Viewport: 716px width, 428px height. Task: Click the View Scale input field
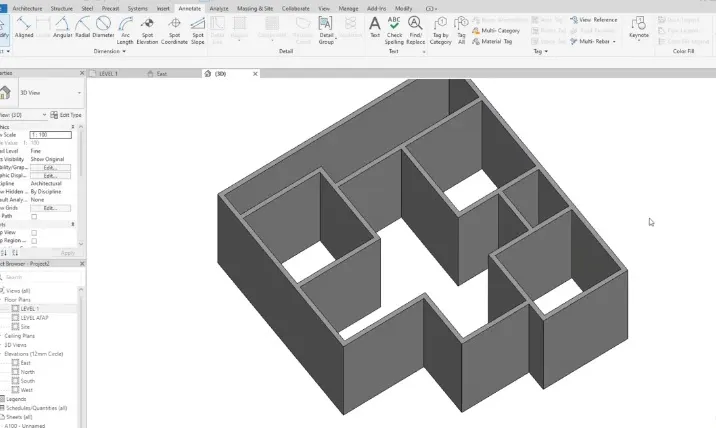click(50, 134)
